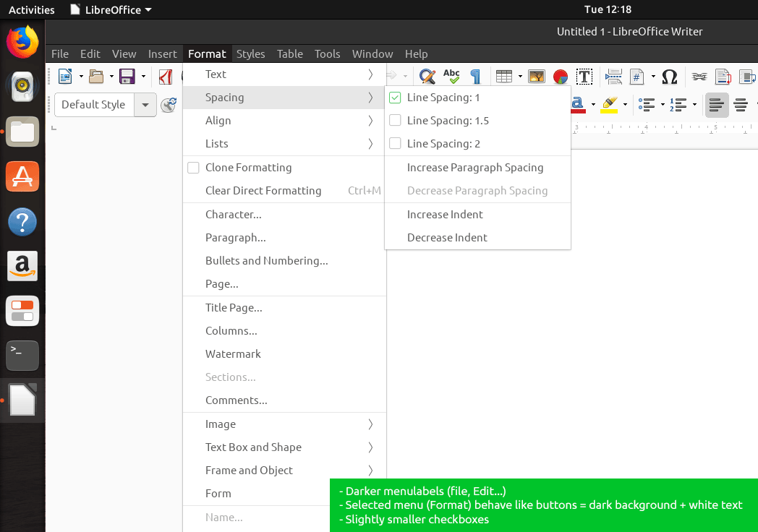Open paragraph style Default Style dropdown arrow
Viewport: 758px width, 532px height.
145,105
